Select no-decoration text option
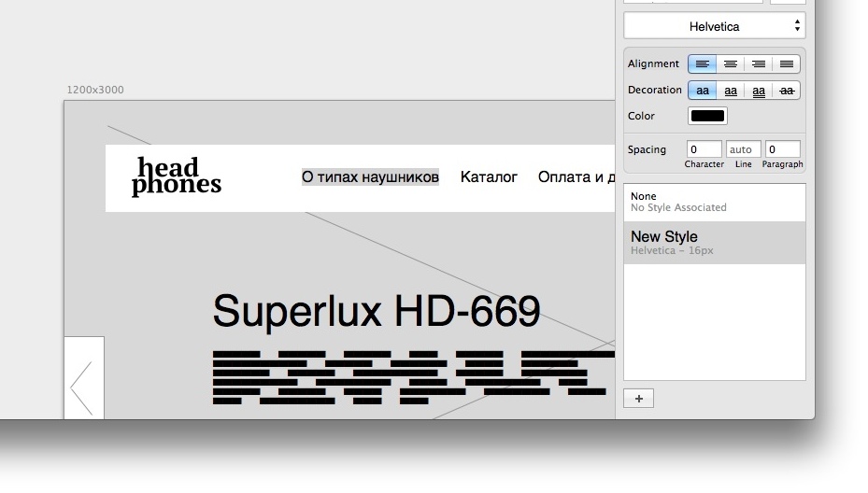Screen dimensions: 868x493 (x=702, y=91)
